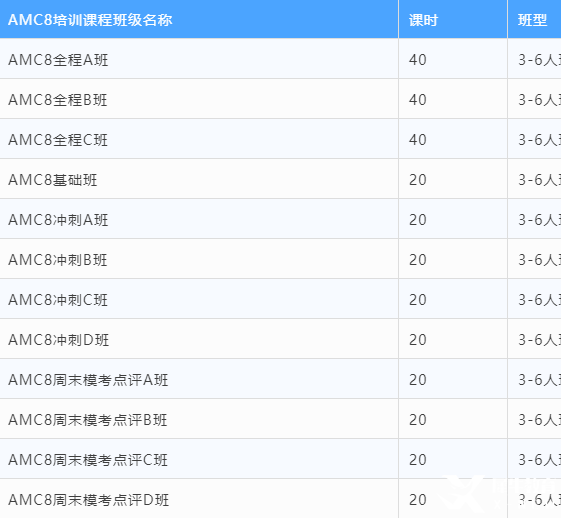This screenshot has height=518, width=561.
Task: Choose the AMC8周末模考点评B班 entry
Action: coord(88,420)
